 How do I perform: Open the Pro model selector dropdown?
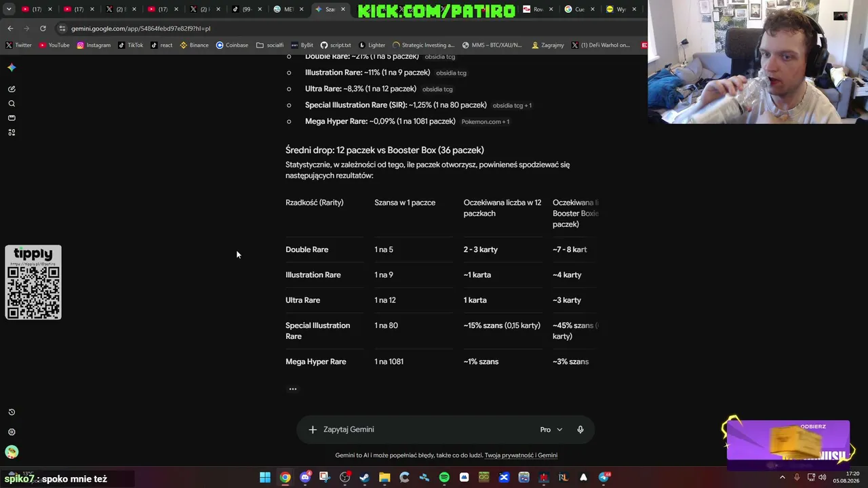[x=551, y=430]
